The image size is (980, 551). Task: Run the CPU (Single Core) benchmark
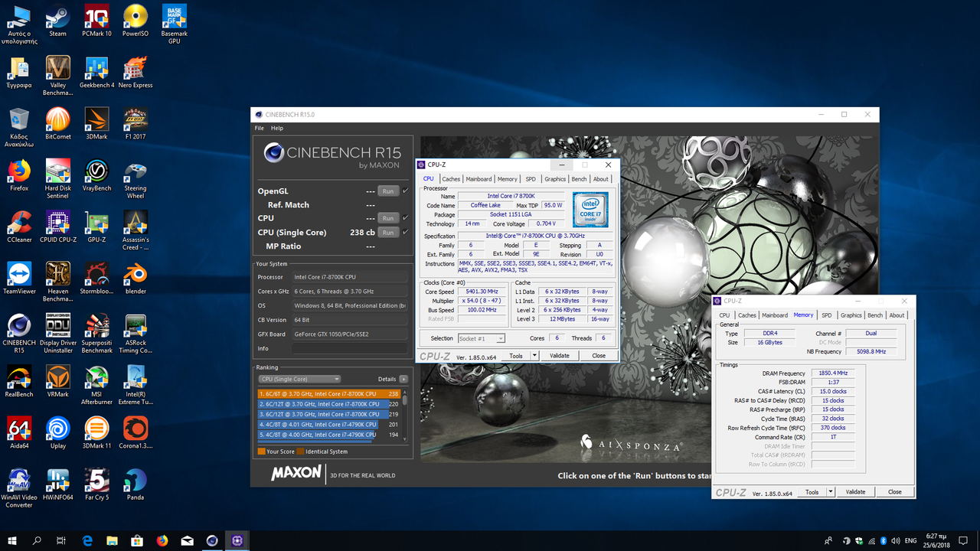click(388, 232)
